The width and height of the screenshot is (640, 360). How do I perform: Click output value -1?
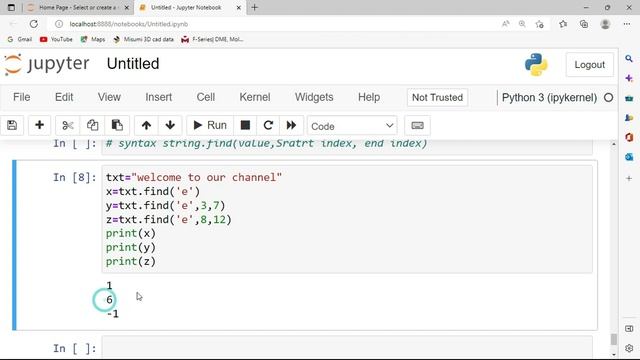[113, 314]
